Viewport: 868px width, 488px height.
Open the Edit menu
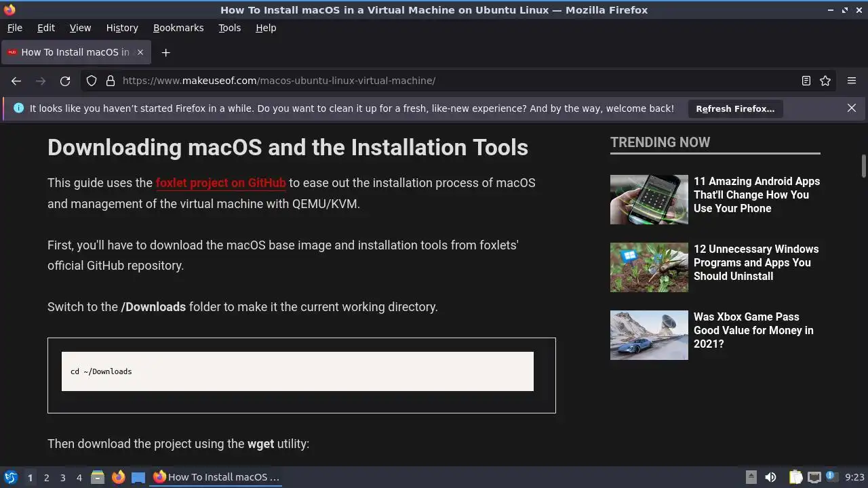[x=46, y=28]
